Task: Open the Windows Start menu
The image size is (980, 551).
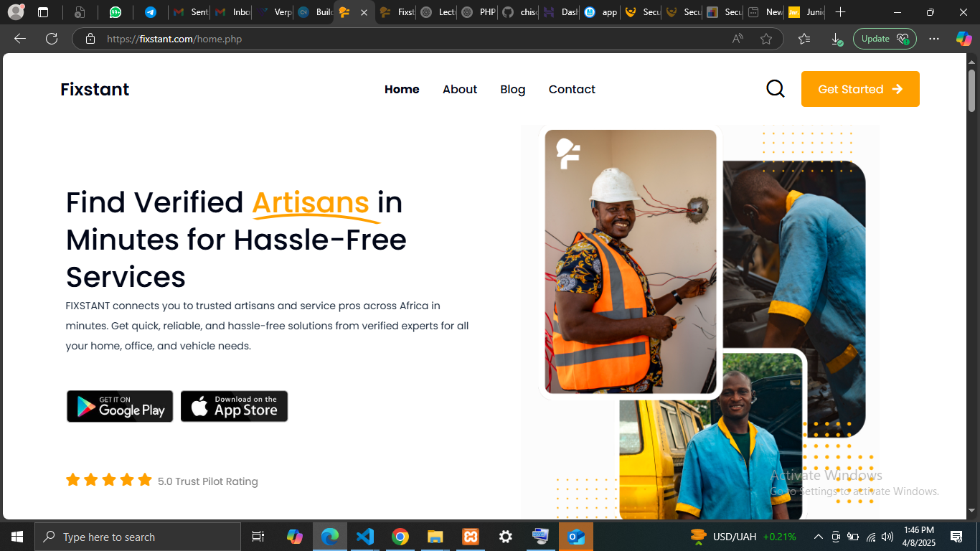Action: point(17,537)
